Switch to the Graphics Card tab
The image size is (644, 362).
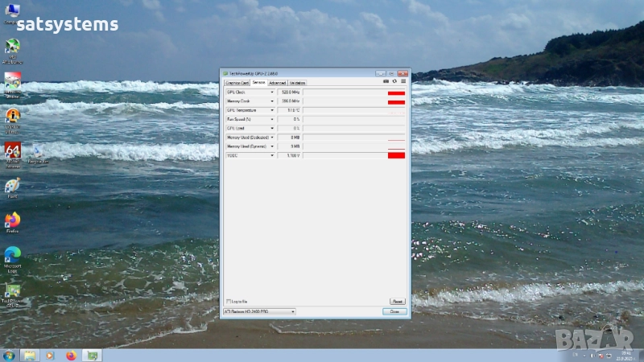tap(237, 82)
